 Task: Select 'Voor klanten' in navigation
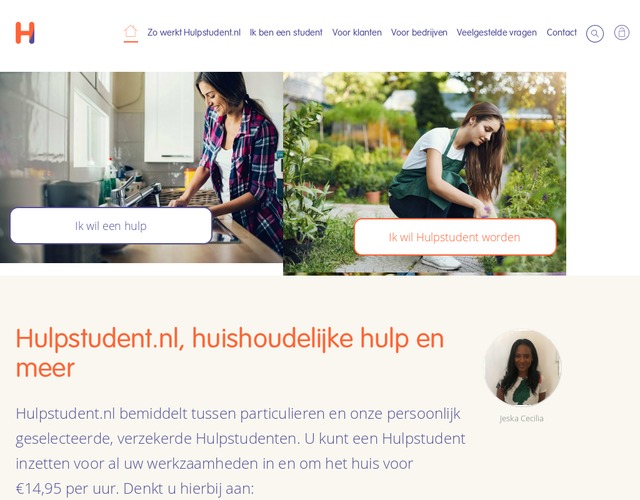(x=357, y=33)
